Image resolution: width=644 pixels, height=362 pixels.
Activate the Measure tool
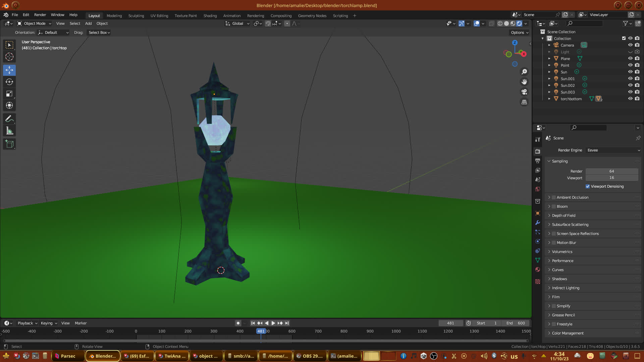(9, 131)
